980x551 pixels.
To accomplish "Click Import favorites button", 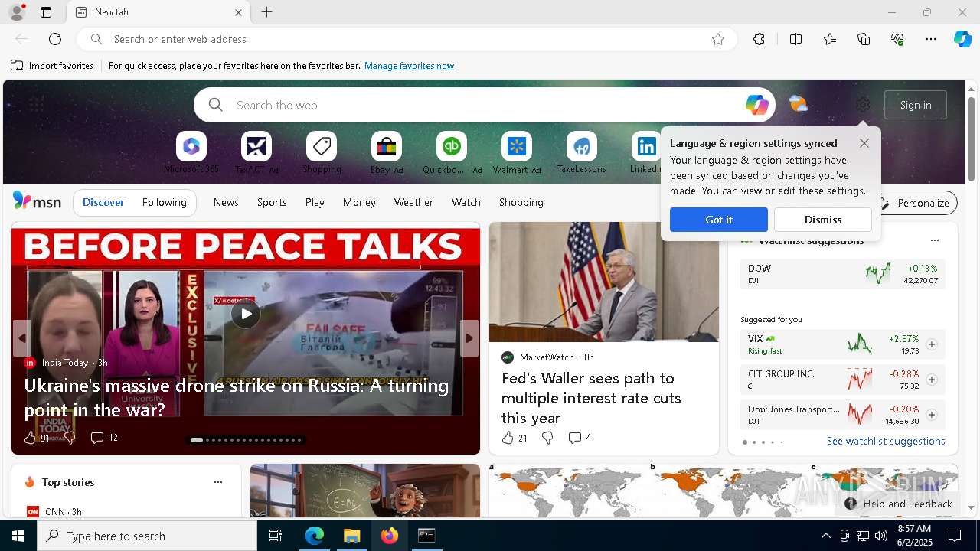I will (x=52, y=66).
